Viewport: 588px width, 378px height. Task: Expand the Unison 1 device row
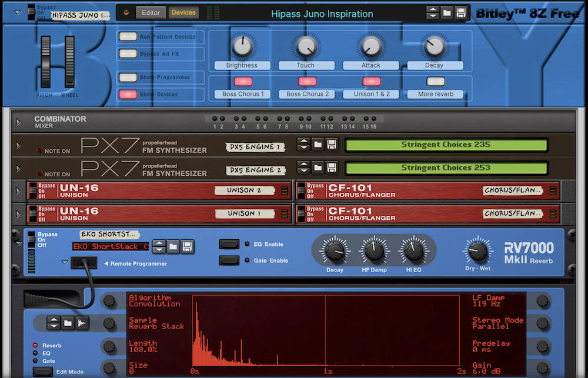[18, 214]
